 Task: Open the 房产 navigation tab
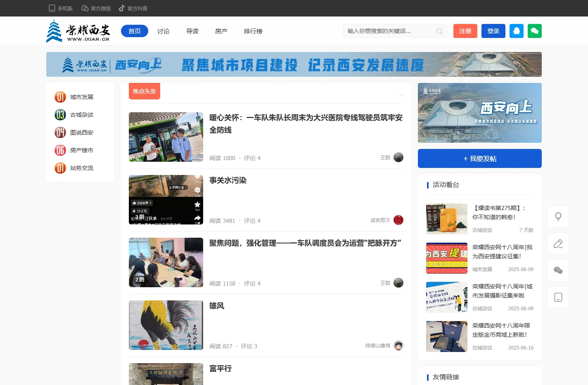click(221, 31)
